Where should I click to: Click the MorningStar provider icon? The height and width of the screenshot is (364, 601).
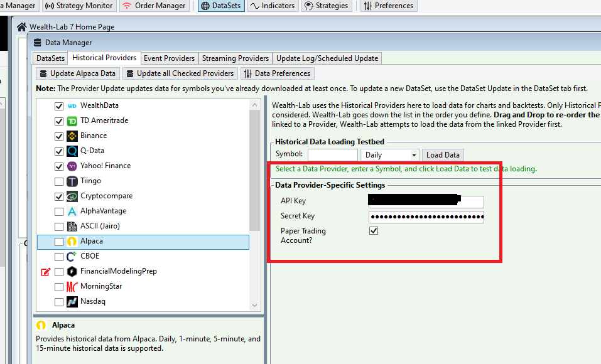pos(72,286)
